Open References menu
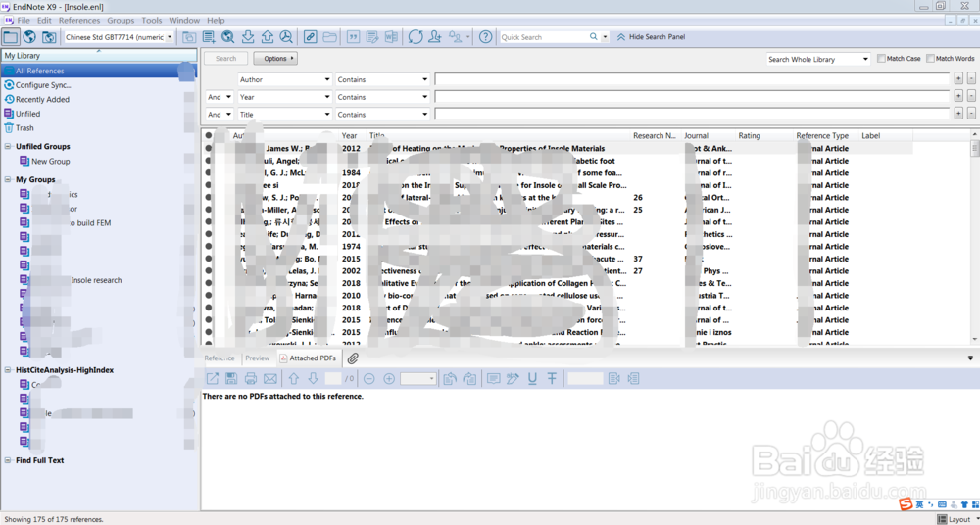Image resolution: width=980 pixels, height=525 pixels. point(79,21)
